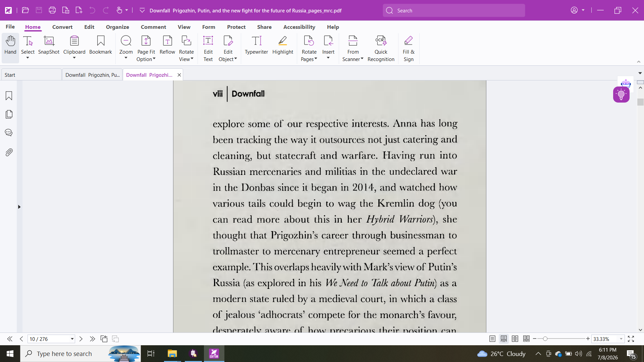The width and height of the screenshot is (644, 362).
Task: Open the Typewriter tool
Action: 256,45
